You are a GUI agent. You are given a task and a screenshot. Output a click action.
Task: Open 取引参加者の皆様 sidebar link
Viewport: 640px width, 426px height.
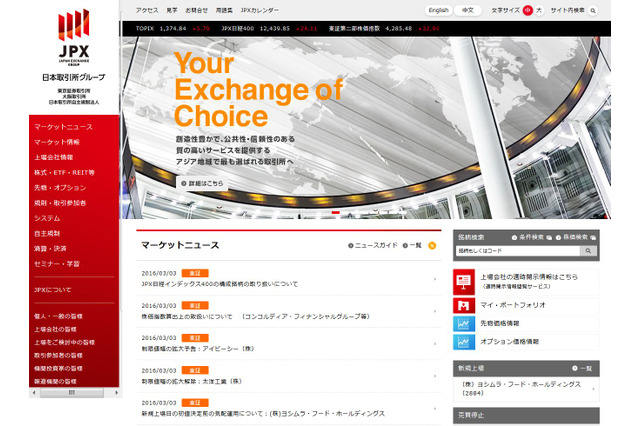tap(58, 355)
